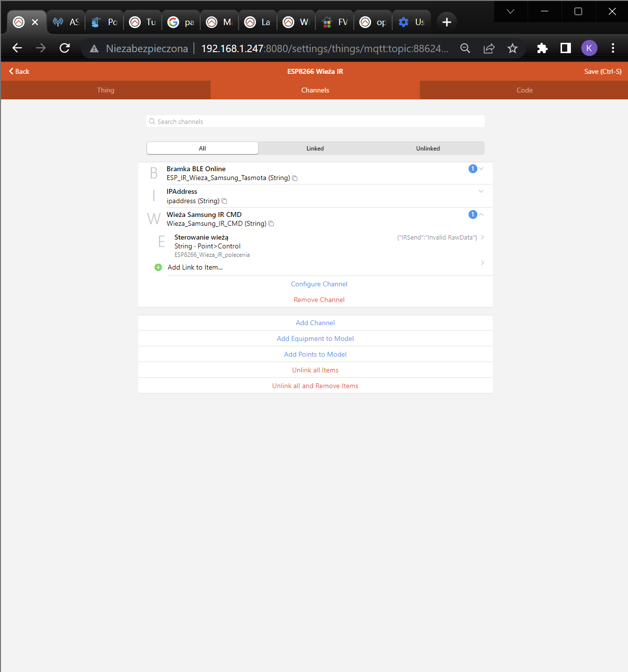Viewport: 628px width, 672px height.
Task: Copy the ipaddress channel ID icon
Action: (224, 201)
